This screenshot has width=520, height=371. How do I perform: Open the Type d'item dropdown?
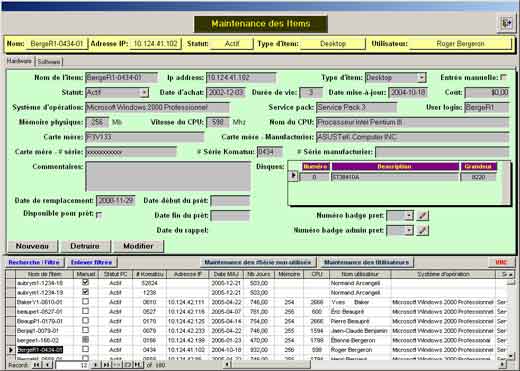[422, 77]
